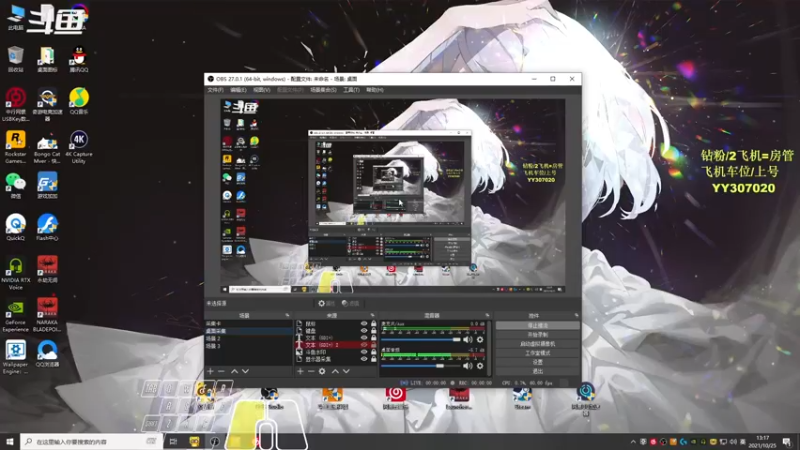800x450 pixels.
Task: Toggle lock on 显示器采集 source
Action: coord(373,359)
